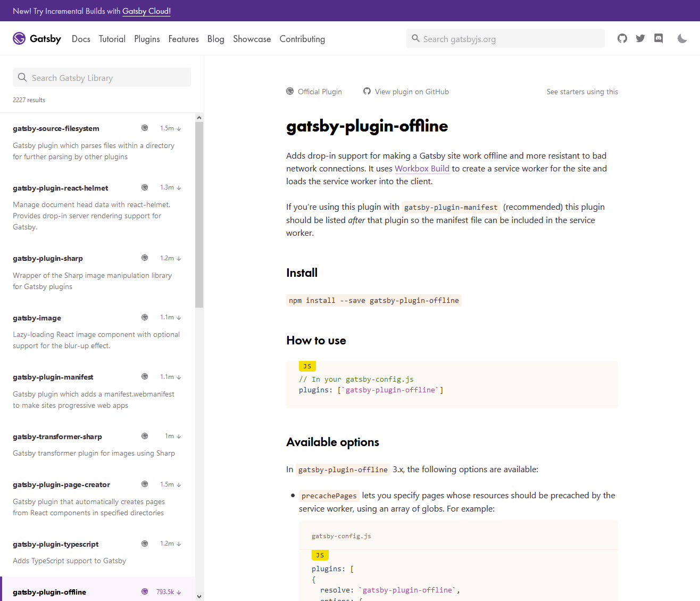Click download arrow next to 793.5k
Image resolution: width=700 pixels, height=601 pixels.
point(179,592)
